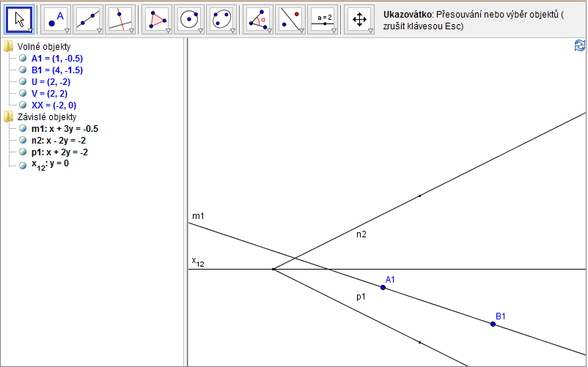Screen dimensions: 588x367
Task: Select XX = (-2, 0) entry
Action: pos(54,105)
